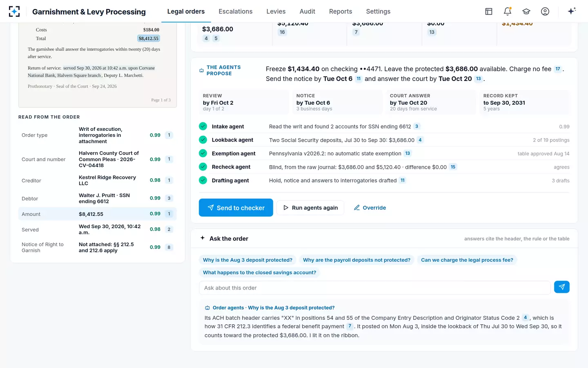Click the Recheck agent green check icon
The height and width of the screenshot is (368, 588).
pyautogui.click(x=203, y=167)
